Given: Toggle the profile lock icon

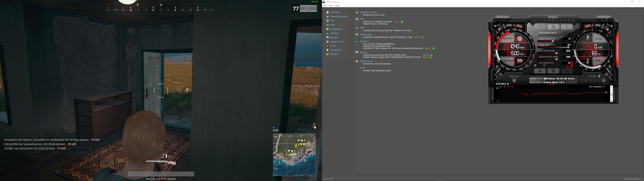Looking at the screenshot, I should 599,76.
